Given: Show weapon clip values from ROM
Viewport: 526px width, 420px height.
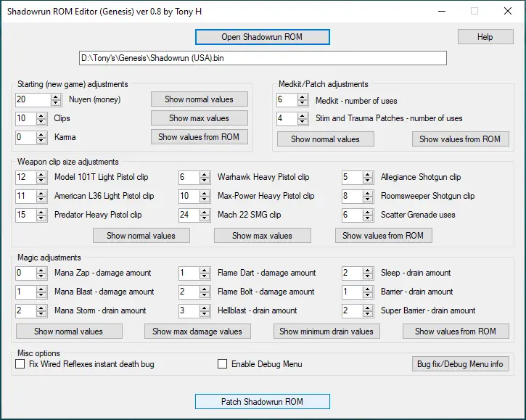Looking at the screenshot, I should pyautogui.click(x=383, y=236).
